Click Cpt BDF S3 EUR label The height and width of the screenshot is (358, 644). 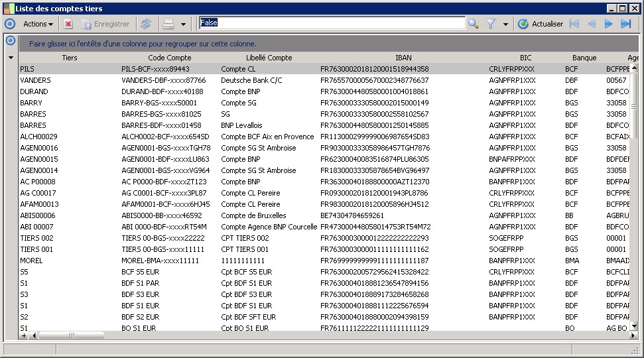click(247, 295)
